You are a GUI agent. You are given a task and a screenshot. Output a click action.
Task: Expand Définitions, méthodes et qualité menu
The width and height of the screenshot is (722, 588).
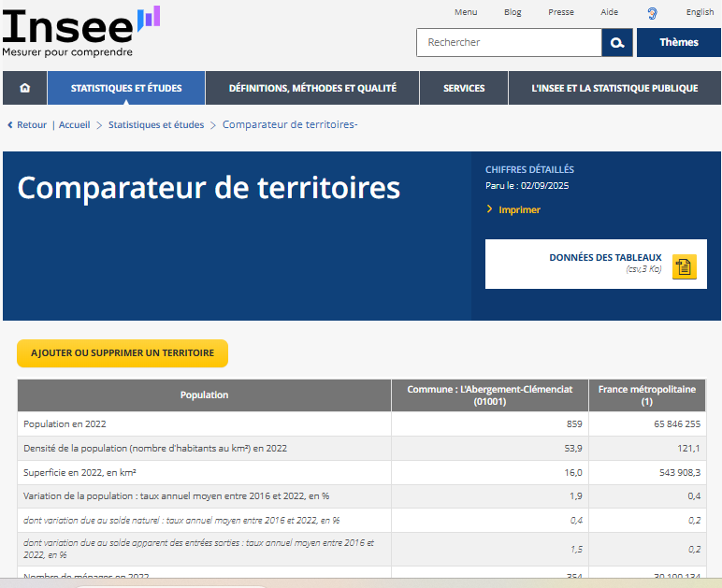click(x=312, y=88)
